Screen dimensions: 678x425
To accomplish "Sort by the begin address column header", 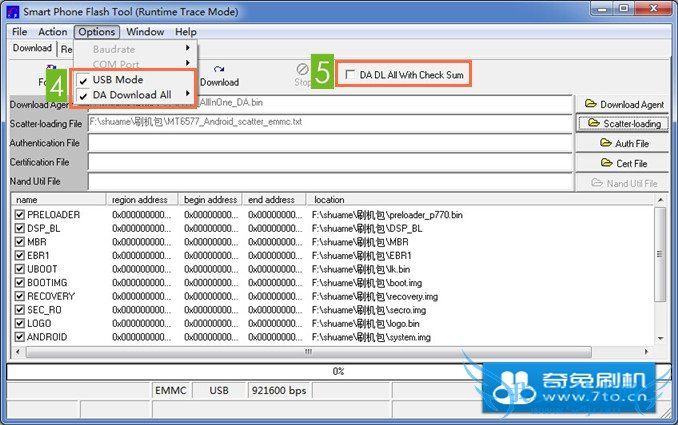I will pyautogui.click(x=210, y=200).
